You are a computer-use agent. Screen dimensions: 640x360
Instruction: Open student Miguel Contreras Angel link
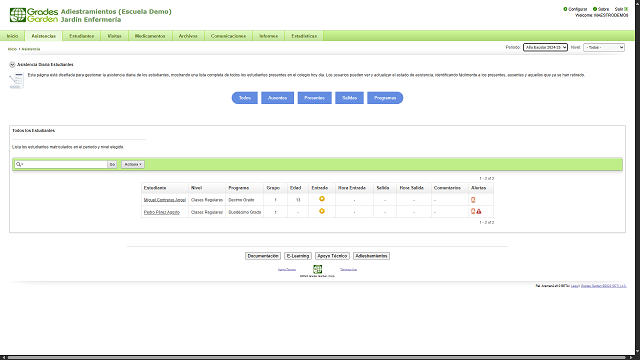tap(164, 200)
